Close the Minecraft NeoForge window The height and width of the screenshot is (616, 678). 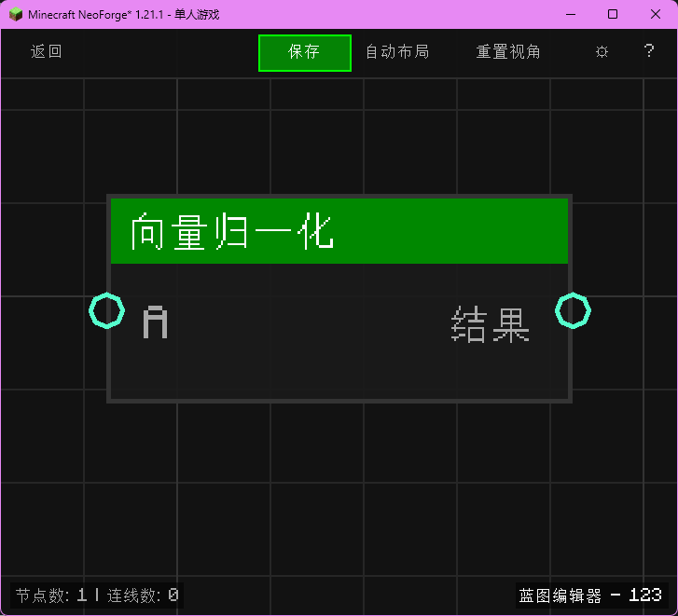tap(655, 14)
